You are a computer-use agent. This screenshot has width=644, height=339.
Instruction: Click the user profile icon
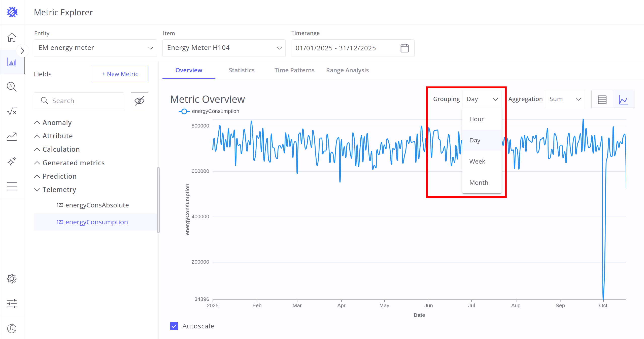tap(12, 328)
